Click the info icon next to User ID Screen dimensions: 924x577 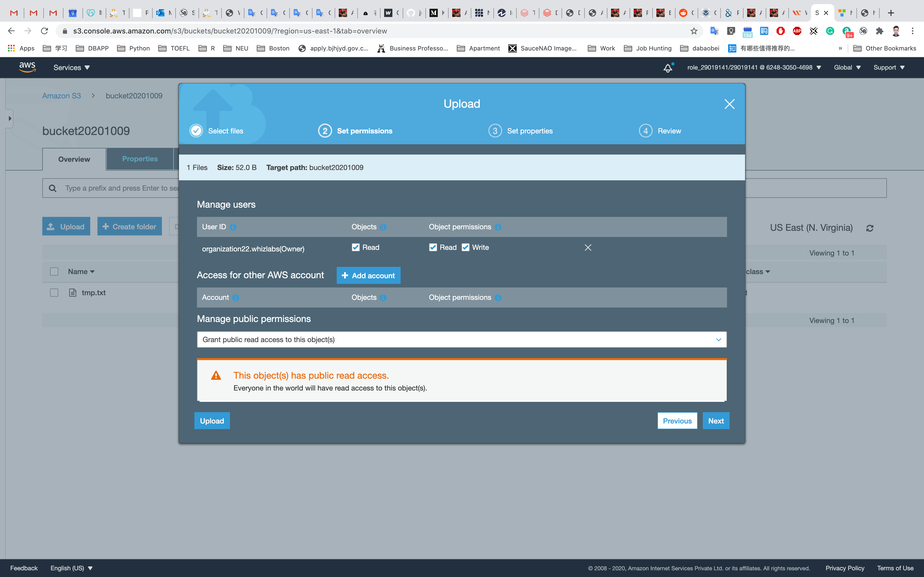(x=233, y=227)
